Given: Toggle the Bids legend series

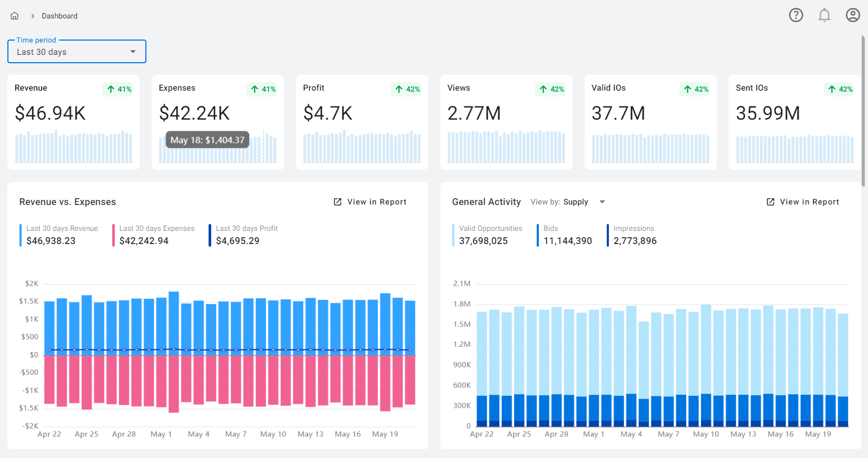Looking at the screenshot, I should 567,235.
